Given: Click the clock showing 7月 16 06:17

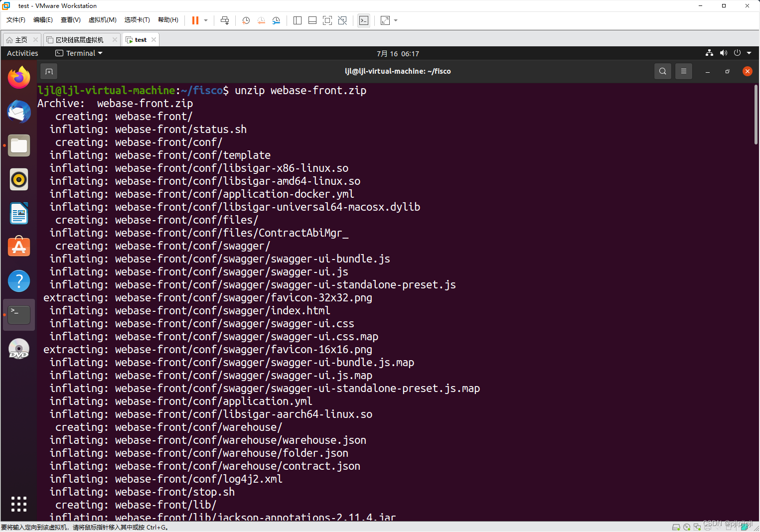Looking at the screenshot, I should pos(398,54).
